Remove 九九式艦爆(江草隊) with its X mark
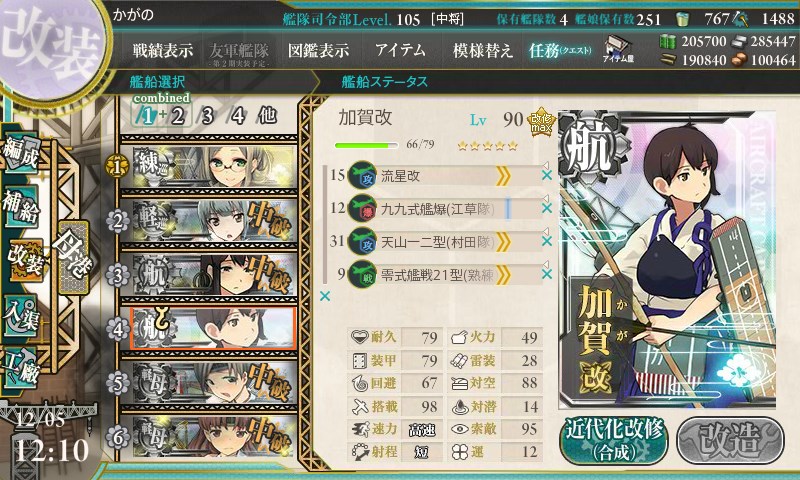 [546, 208]
